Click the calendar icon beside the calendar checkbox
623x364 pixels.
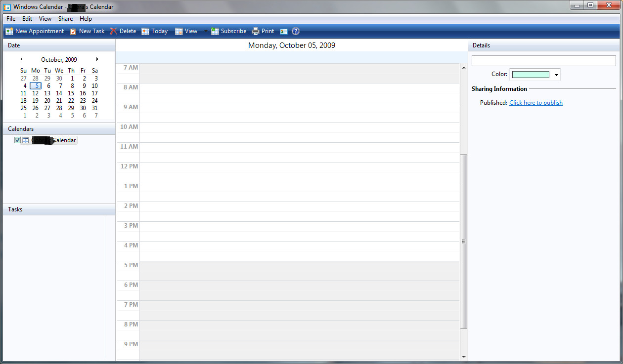[25, 140]
